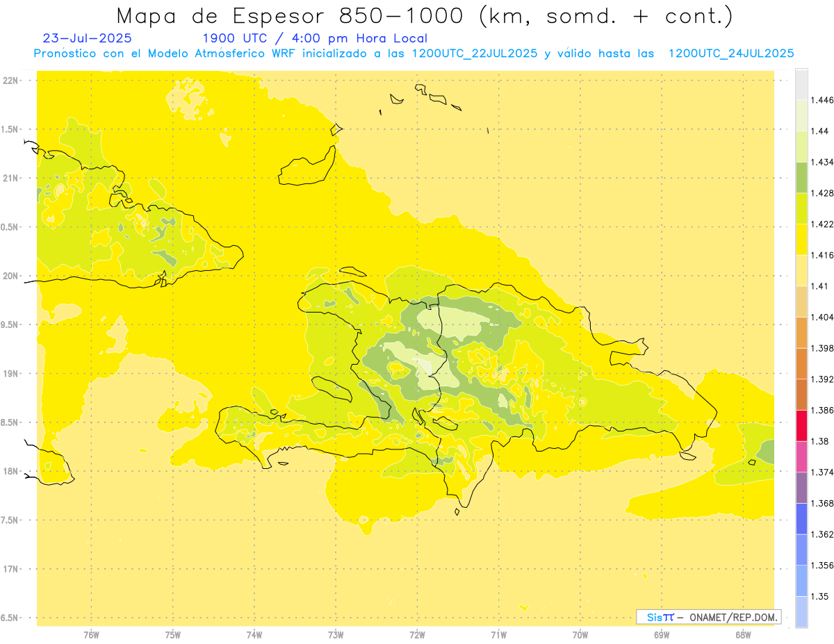Click the longitude label "69W"
This screenshot has width=834, height=644.
tap(662, 636)
